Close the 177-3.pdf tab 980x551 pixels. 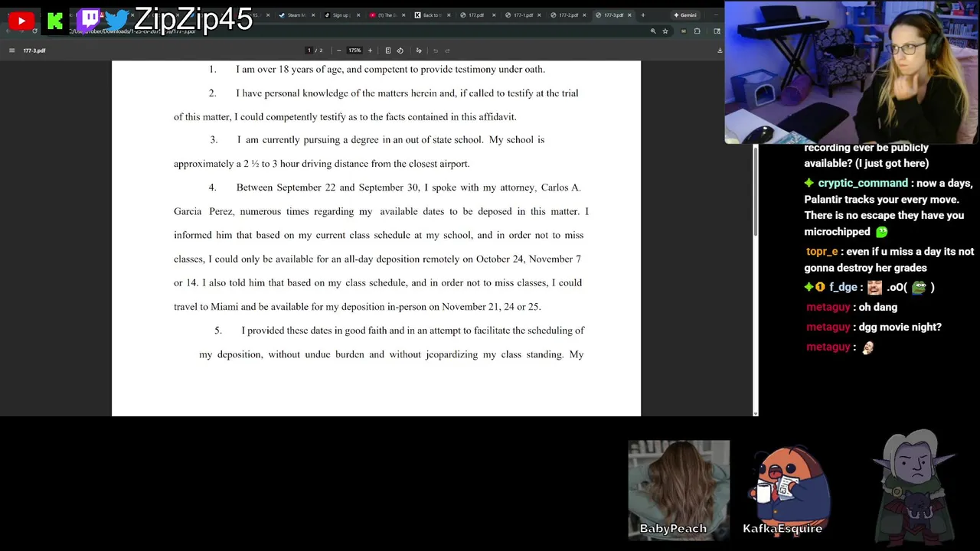coord(629,15)
